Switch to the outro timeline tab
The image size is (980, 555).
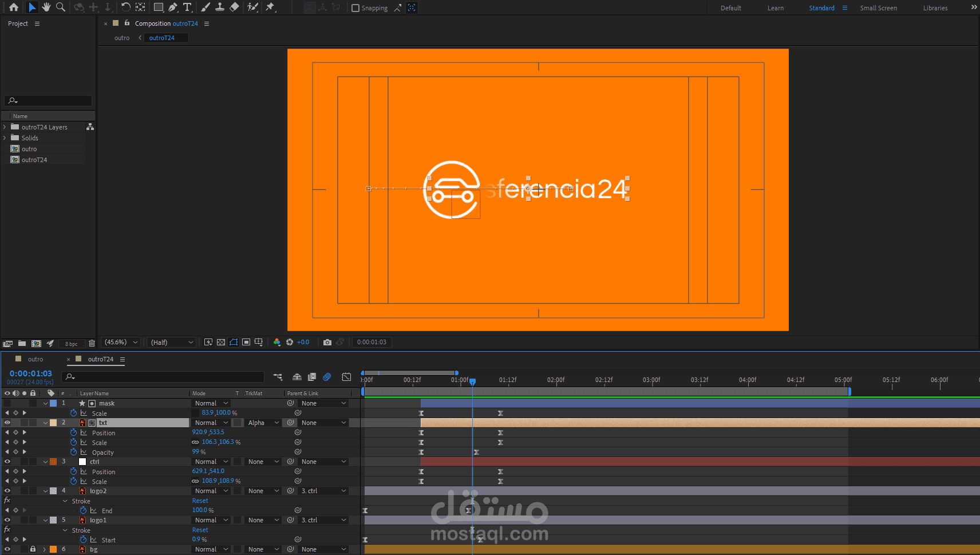(35, 359)
